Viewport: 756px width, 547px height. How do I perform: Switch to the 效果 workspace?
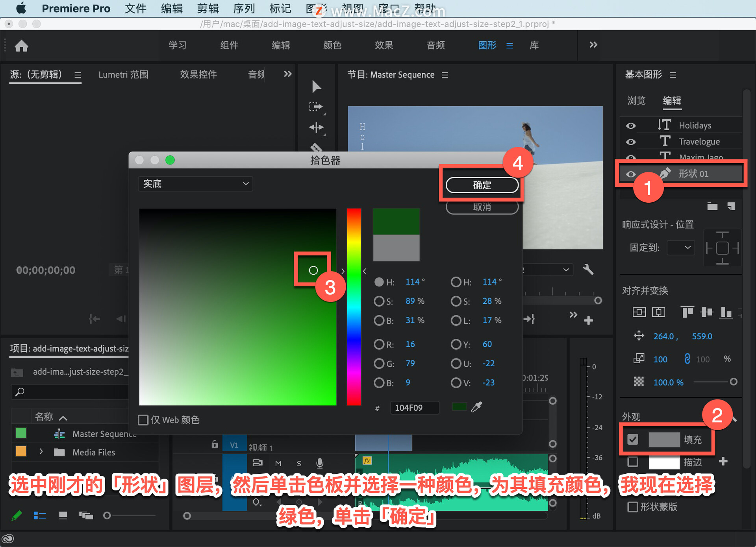click(x=384, y=45)
